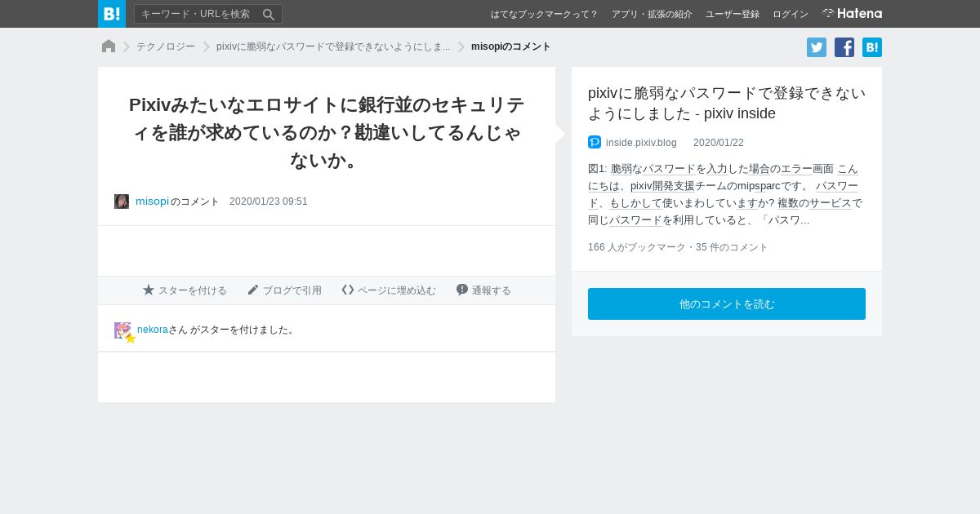Click keyword link エラー in summary
Screen dimensions: 980x514
click(x=796, y=169)
